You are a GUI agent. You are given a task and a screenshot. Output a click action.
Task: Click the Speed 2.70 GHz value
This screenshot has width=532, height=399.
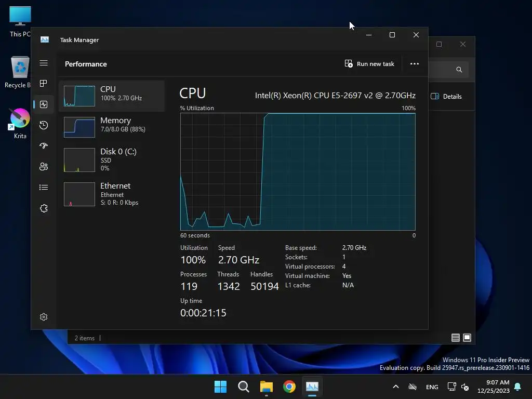[238, 260]
